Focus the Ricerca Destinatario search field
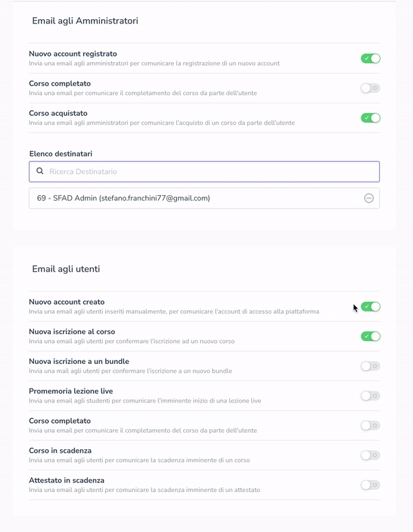Viewport: 413px width, 532px height. [206, 171]
